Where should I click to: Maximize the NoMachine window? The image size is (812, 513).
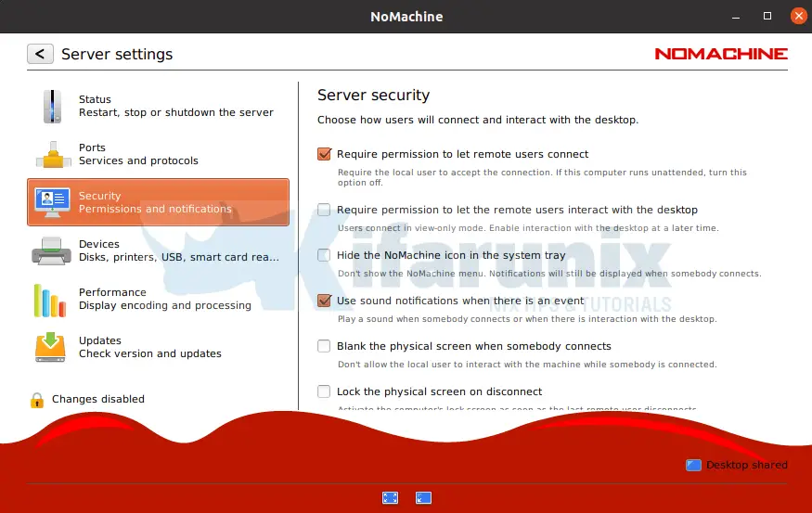click(767, 16)
